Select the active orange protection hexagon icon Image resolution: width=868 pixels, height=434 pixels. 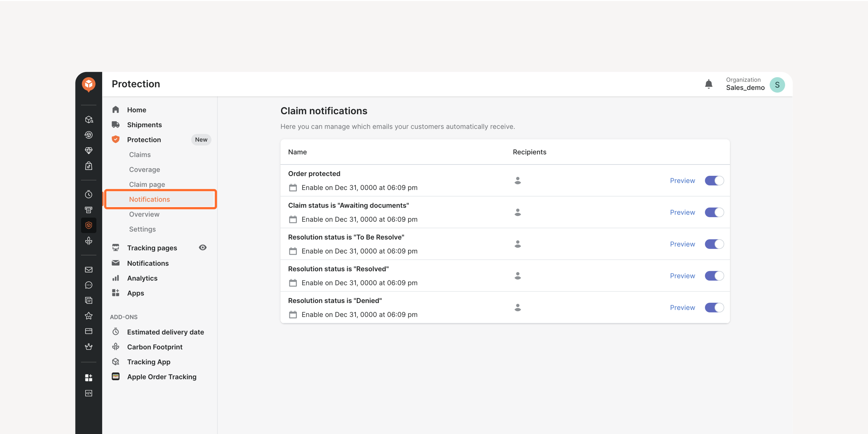coord(89,225)
